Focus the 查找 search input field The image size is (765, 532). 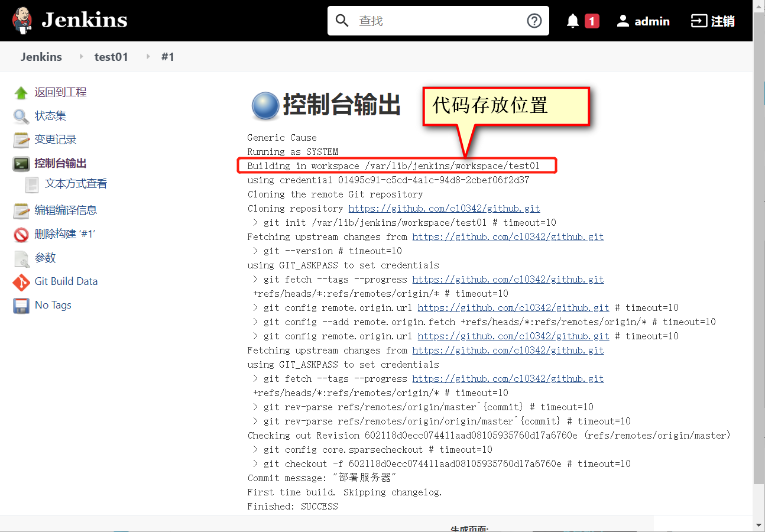438,21
